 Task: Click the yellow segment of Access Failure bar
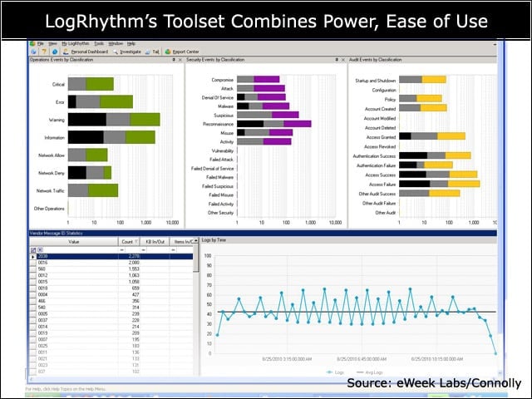(464, 184)
